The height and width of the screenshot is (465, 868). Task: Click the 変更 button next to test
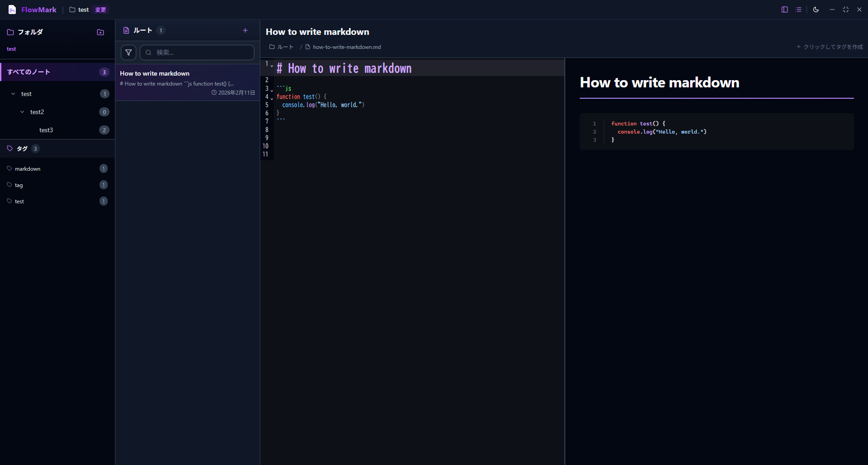click(x=100, y=10)
